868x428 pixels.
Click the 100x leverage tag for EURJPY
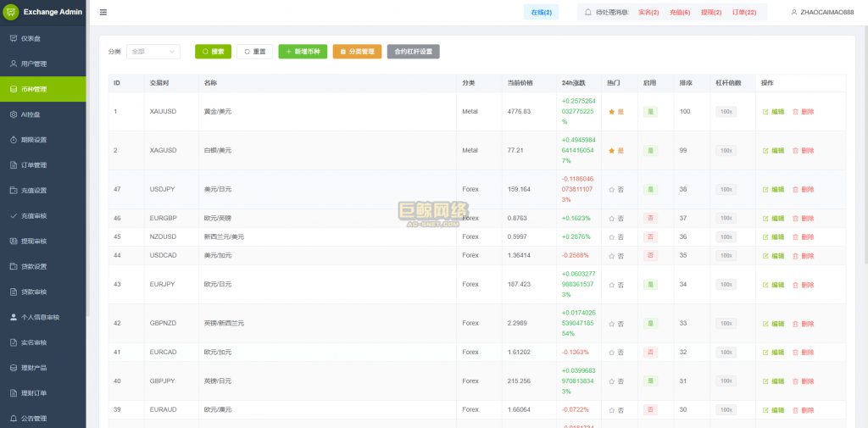coord(726,285)
